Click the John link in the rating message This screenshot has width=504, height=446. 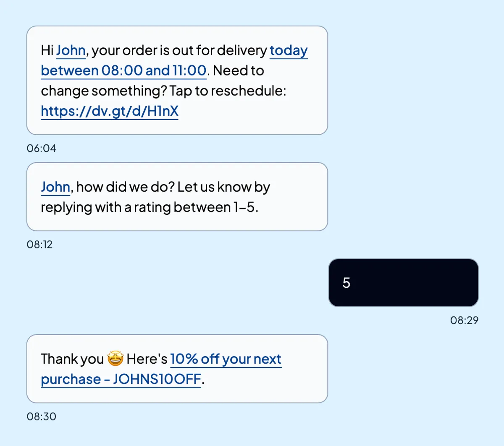pos(55,187)
